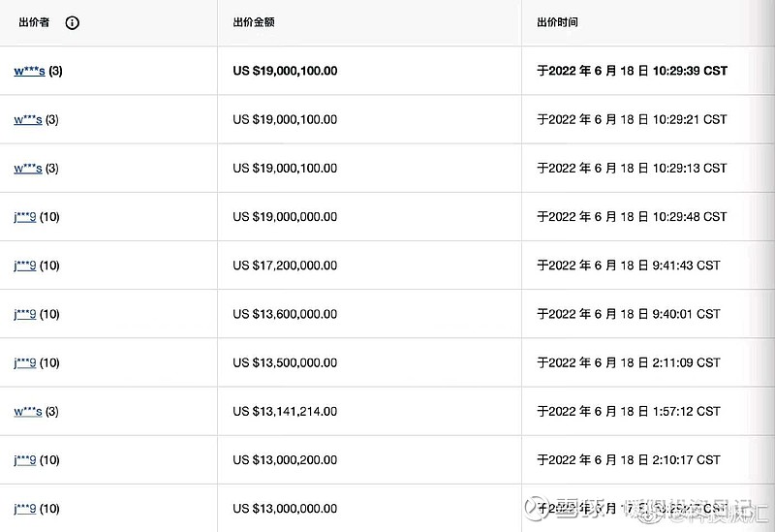Open bidder w***s link on 10:29:39 bid
775x532 pixels.
(29, 71)
